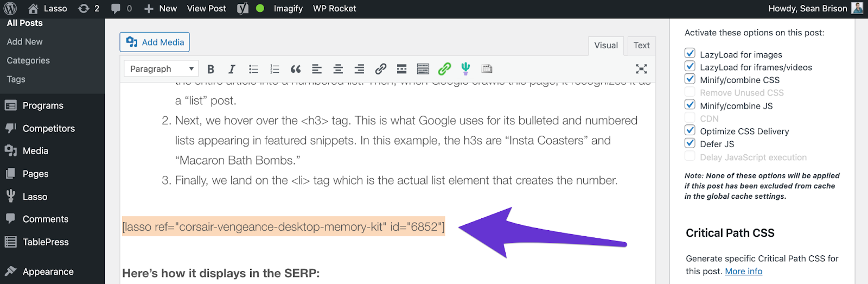Click the user avatar of Sean Brison
The width and height of the screenshot is (868, 284).
[x=857, y=8]
